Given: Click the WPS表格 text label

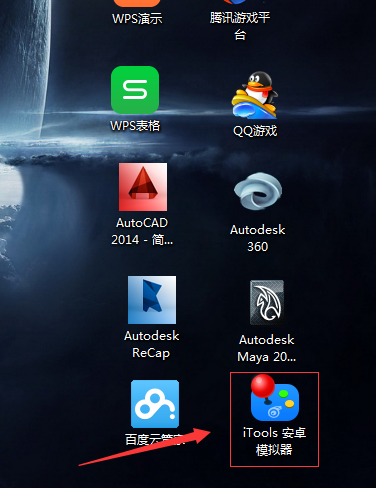Looking at the screenshot, I should [135, 126].
